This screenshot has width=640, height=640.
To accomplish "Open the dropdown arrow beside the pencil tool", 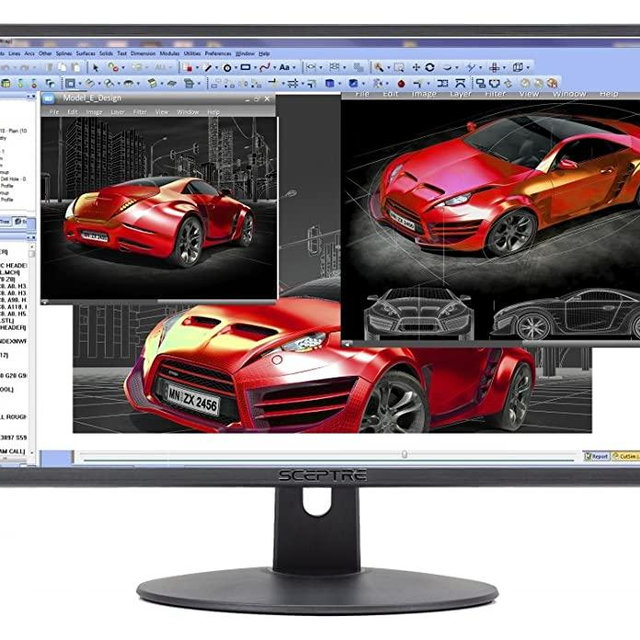I will coord(217,68).
